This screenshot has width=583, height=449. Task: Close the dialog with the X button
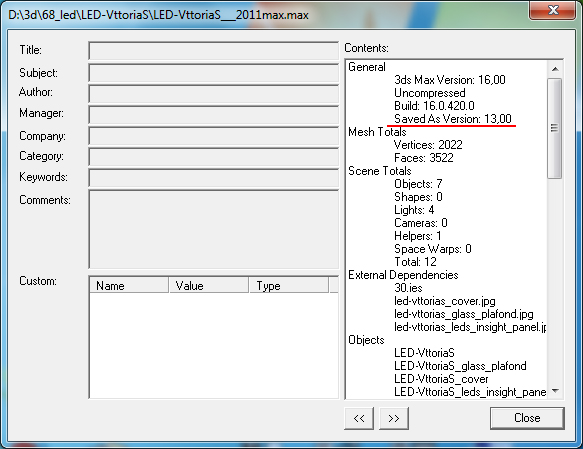point(553,10)
